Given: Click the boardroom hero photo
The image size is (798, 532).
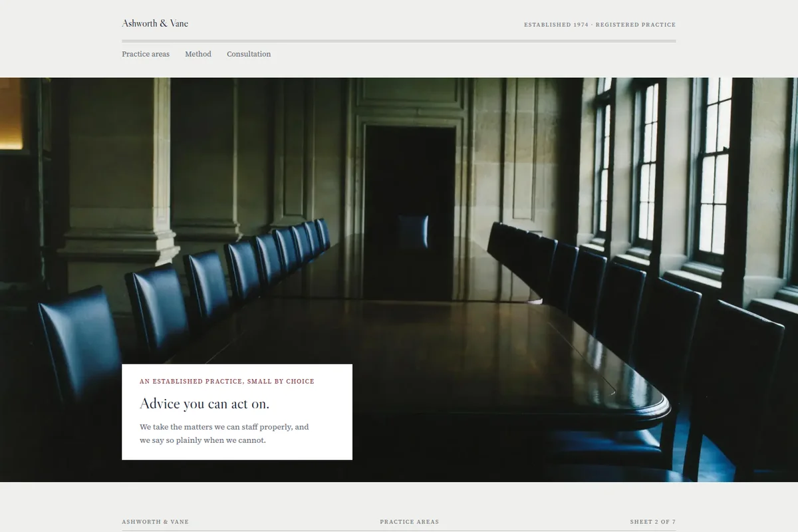Looking at the screenshot, I should click(399, 280).
